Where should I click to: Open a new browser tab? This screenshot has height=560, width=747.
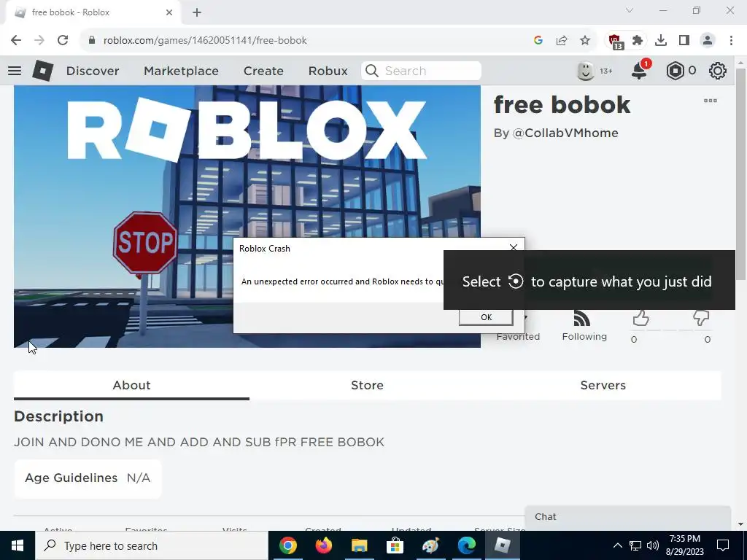(x=197, y=12)
